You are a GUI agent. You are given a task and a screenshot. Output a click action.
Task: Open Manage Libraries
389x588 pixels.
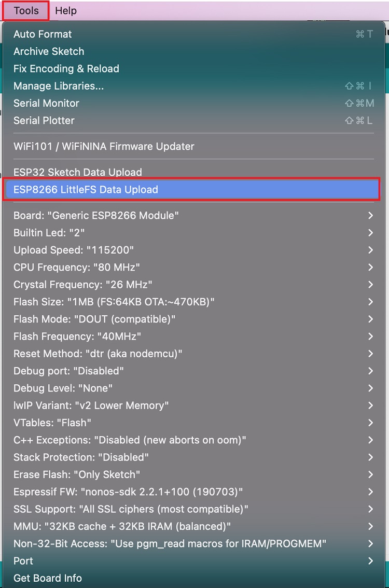(x=59, y=86)
